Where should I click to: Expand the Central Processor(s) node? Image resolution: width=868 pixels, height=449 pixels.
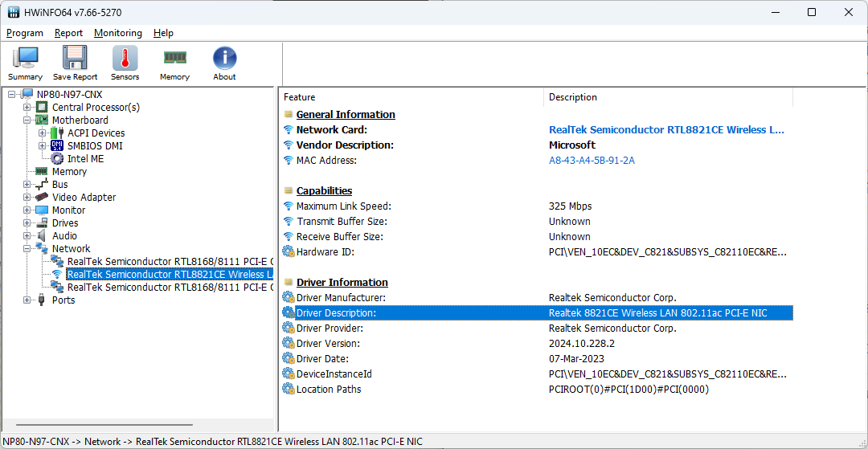27,108
